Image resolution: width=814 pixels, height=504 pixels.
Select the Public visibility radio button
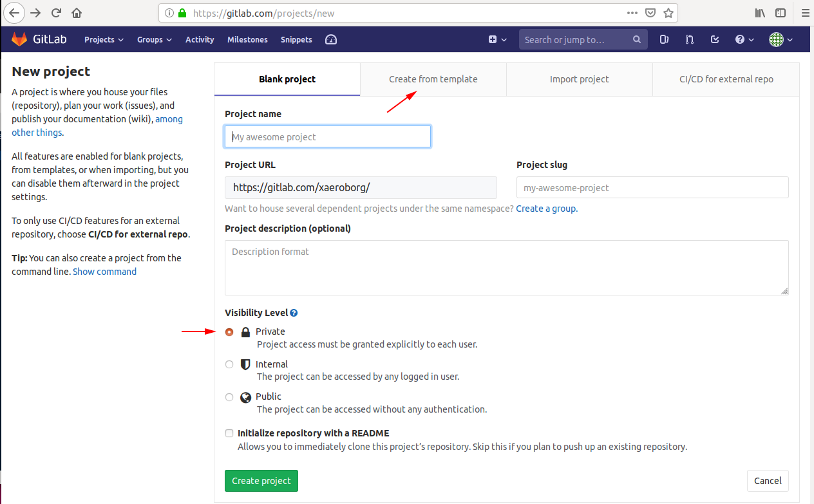click(229, 397)
